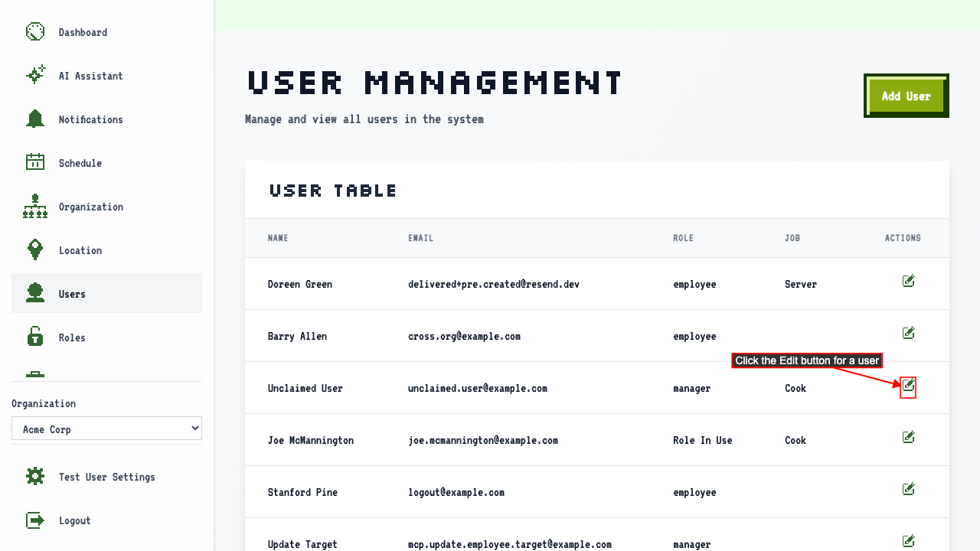The image size is (980, 551).
Task: Click the Logout link
Action: click(x=106, y=520)
